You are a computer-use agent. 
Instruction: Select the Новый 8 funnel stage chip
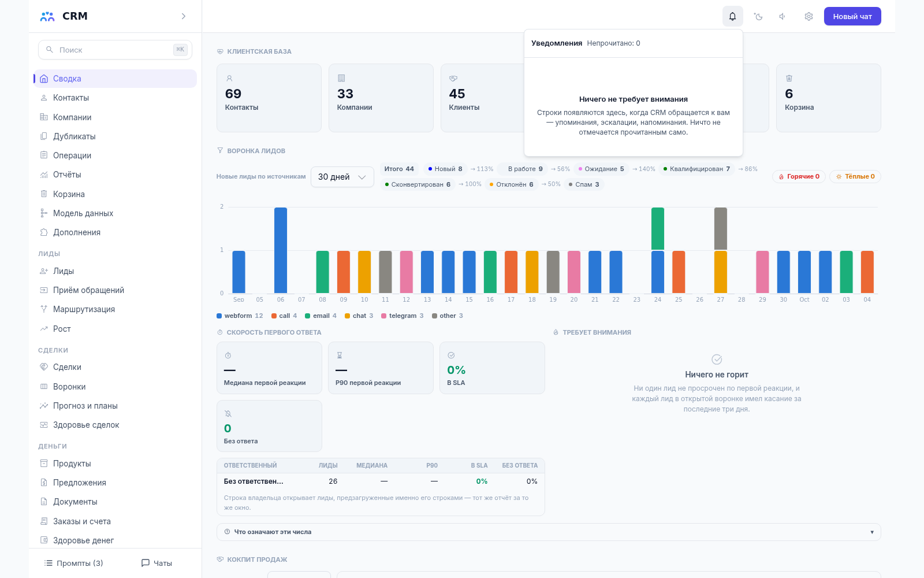tap(445, 169)
